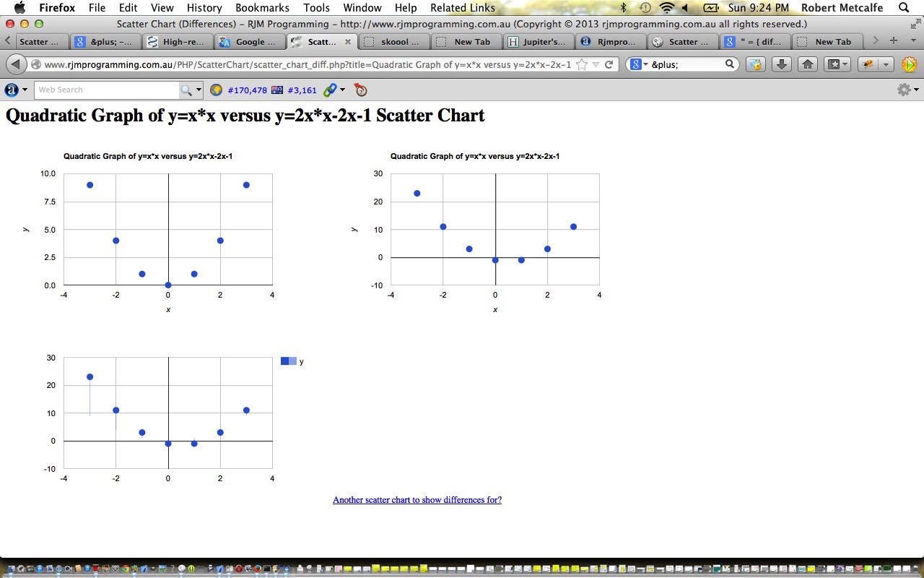924x578 pixels.
Task: Open the Downloads arrow button
Action: [x=781, y=64]
